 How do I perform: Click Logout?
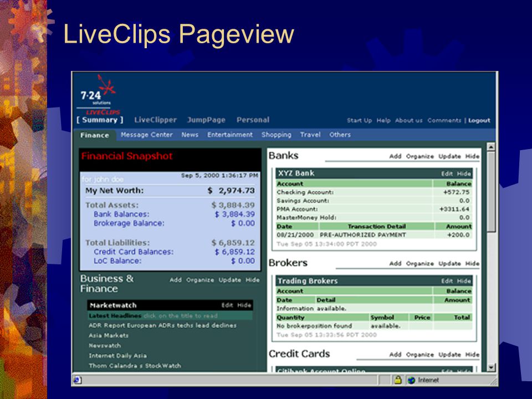479,120
